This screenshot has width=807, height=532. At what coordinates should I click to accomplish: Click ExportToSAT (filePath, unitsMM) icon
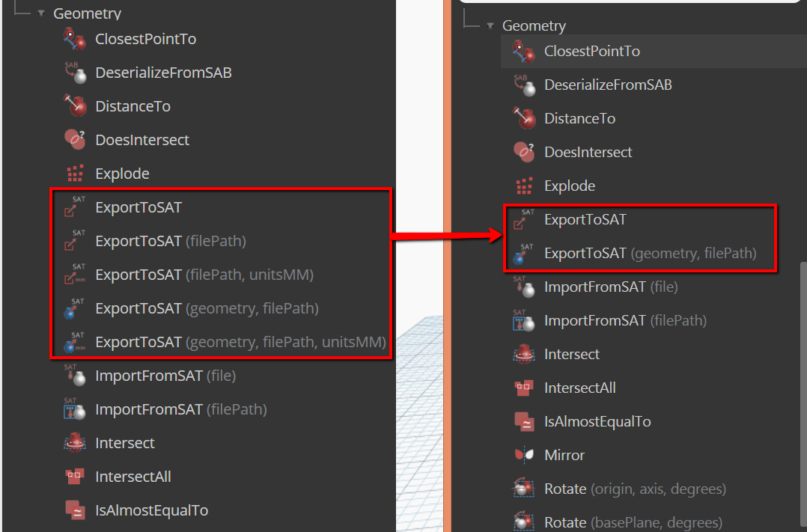[74, 275]
